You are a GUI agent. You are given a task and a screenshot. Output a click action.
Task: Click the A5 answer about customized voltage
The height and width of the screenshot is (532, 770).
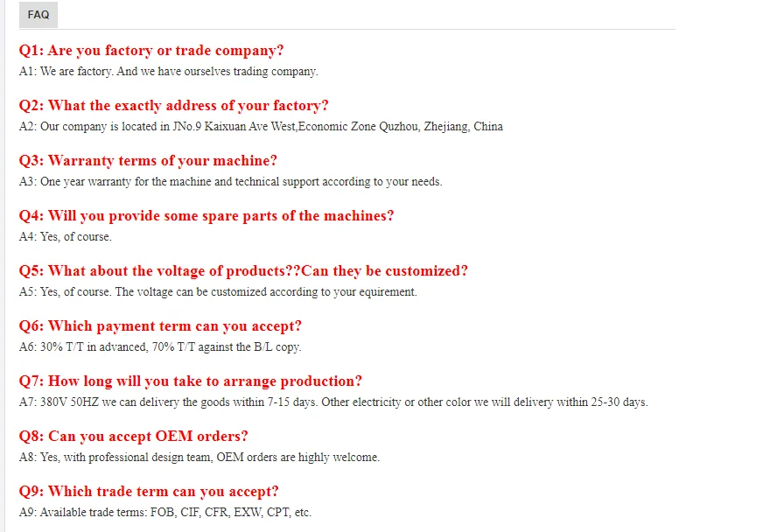coord(218,292)
